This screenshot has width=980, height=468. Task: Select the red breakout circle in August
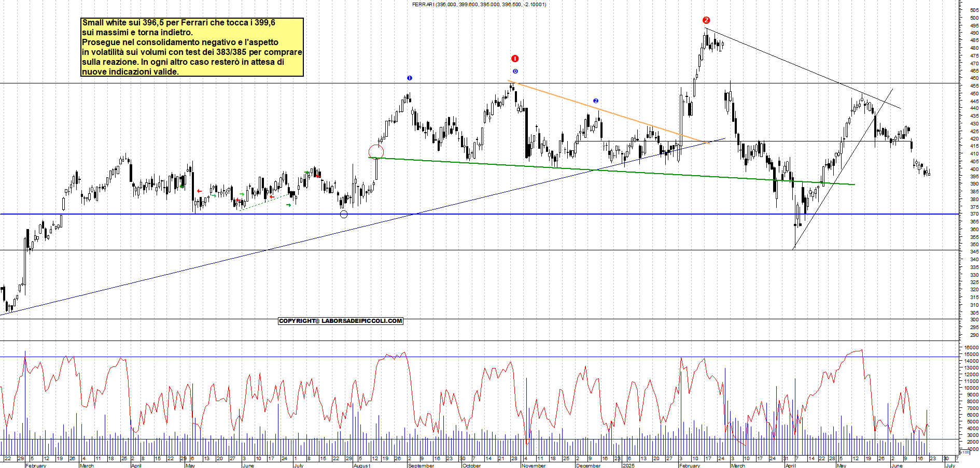[x=376, y=152]
